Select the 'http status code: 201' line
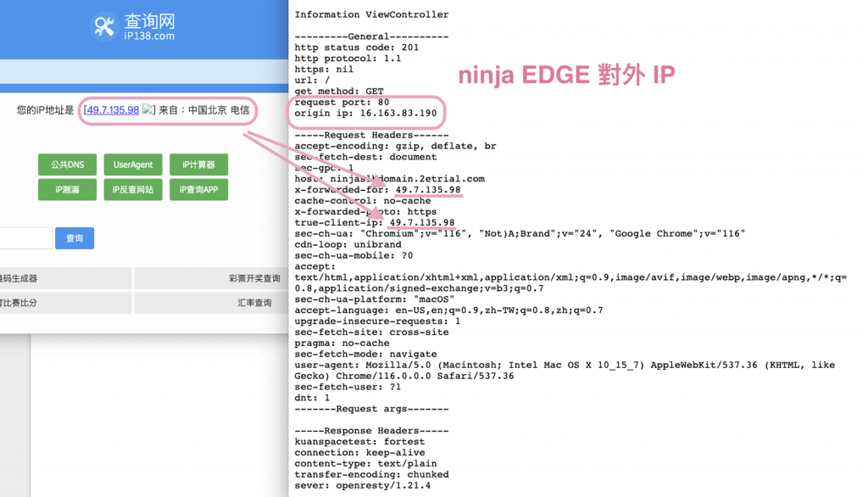 point(357,47)
